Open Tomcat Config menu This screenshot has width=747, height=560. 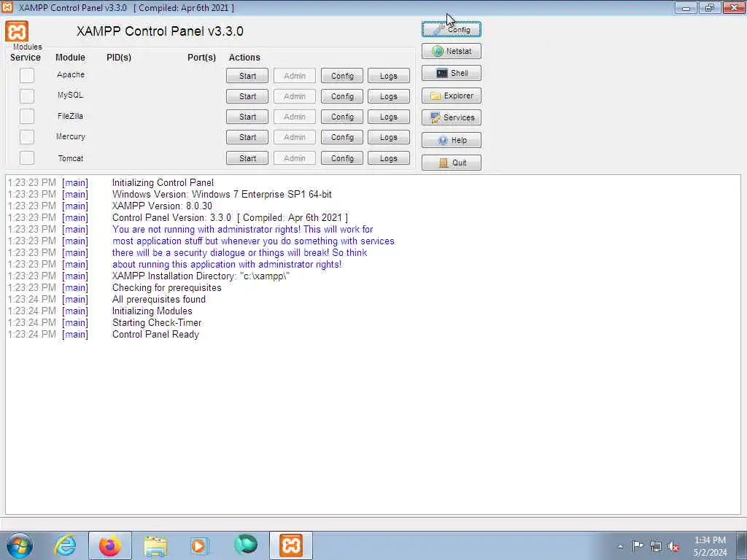coord(342,158)
